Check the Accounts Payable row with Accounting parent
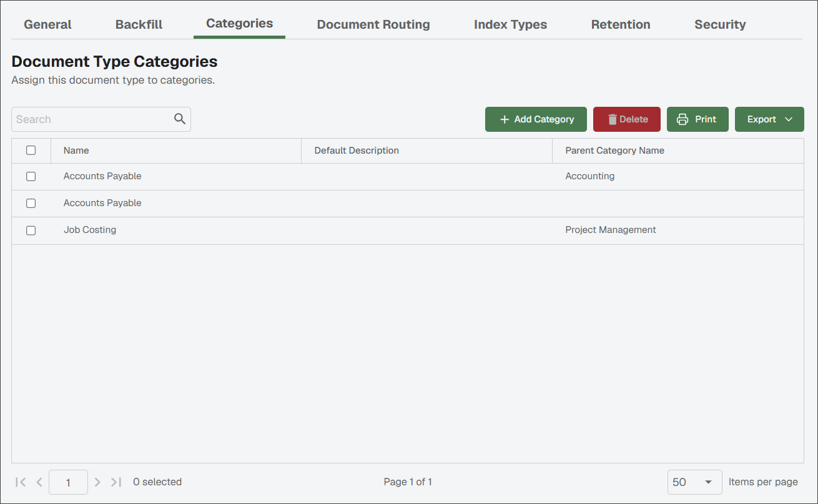This screenshot has width=818, height=504. pyautogui.click(x=31, y=177)
